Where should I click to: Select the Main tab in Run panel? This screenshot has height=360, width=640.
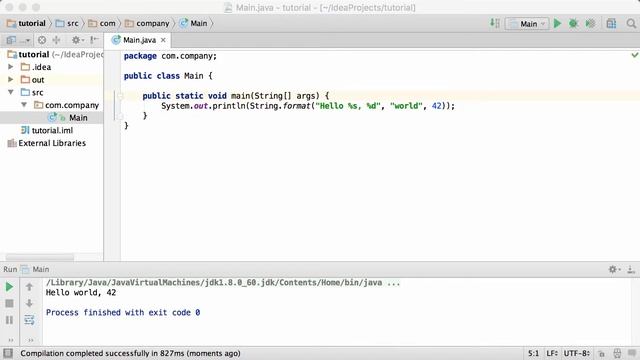click(x=36, y=269)
